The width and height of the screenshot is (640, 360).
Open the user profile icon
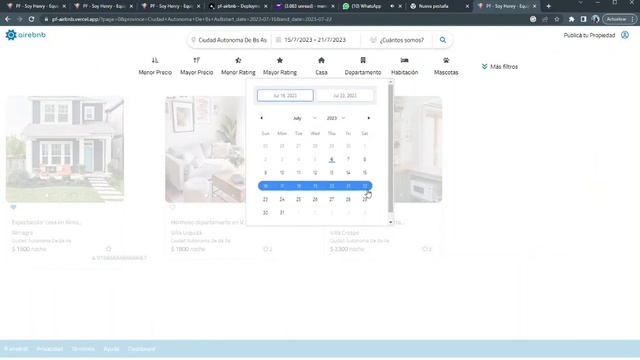(x=625, y=35)
